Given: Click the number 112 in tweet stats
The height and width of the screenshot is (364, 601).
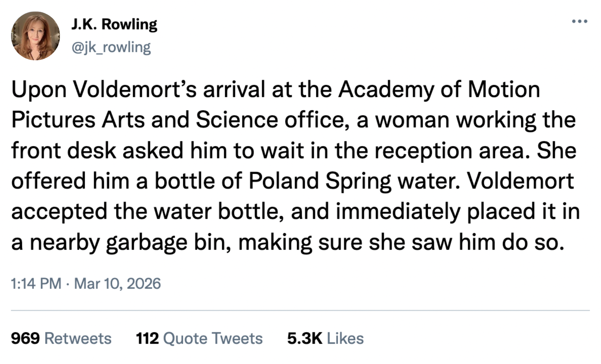Looking at the screenshot, I should [147, 338].
